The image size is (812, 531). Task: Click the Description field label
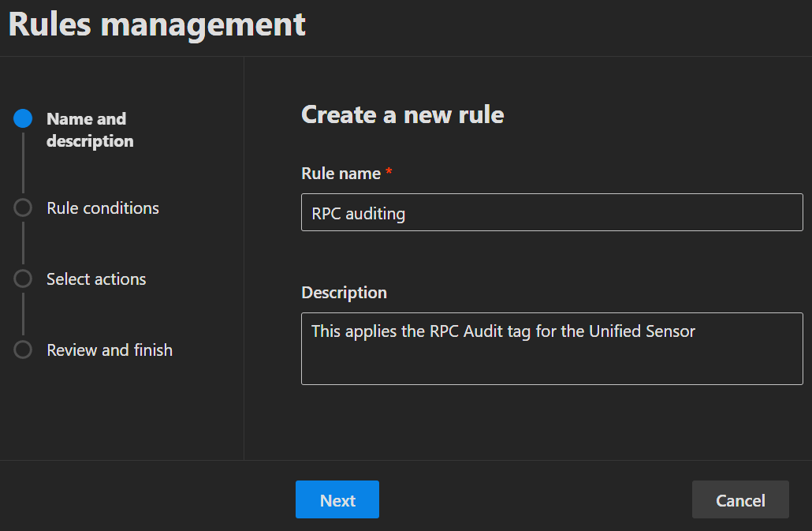tap(344, 293)
